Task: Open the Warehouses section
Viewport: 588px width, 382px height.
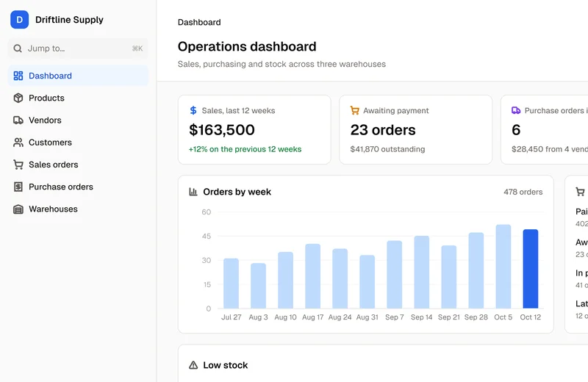Action: pyautogui.click(x=78, y=209)
